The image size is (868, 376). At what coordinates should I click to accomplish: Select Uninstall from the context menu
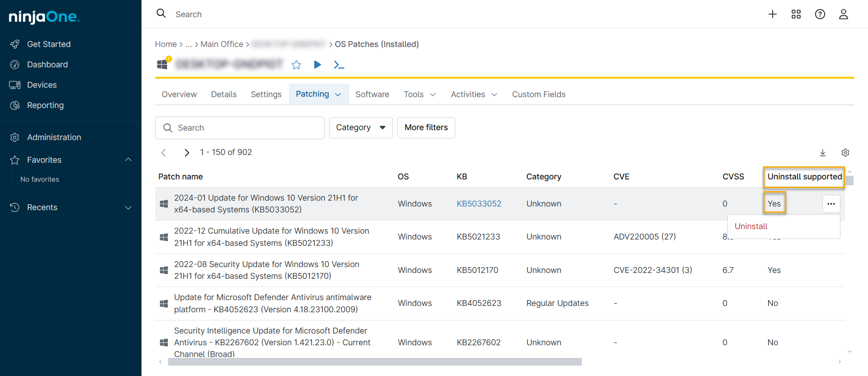751,226
